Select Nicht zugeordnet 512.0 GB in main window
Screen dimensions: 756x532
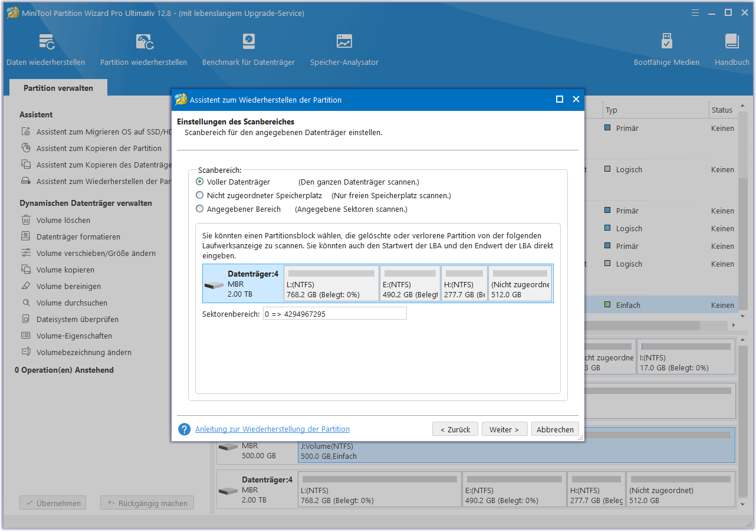point(681,490)
